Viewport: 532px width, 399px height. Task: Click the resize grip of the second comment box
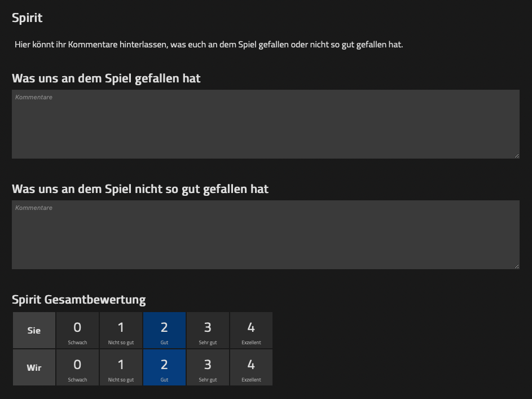[516, 266]
